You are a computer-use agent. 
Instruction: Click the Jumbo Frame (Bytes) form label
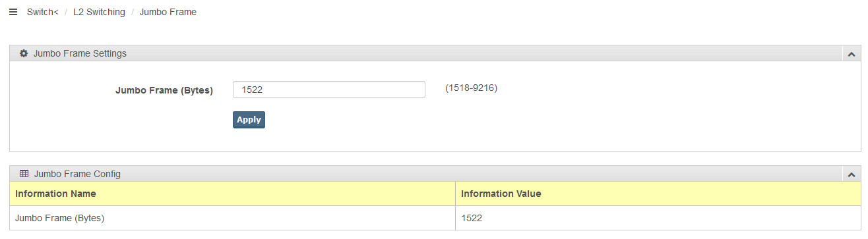click(164, 91)
